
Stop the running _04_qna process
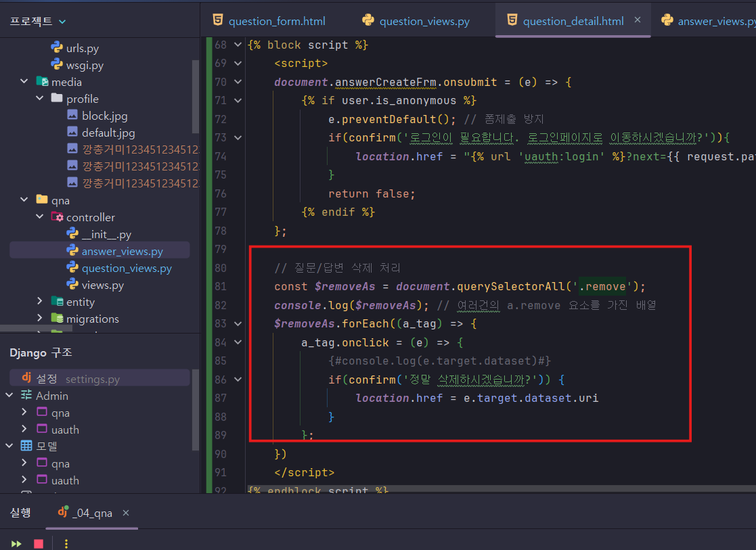point(39,544)
